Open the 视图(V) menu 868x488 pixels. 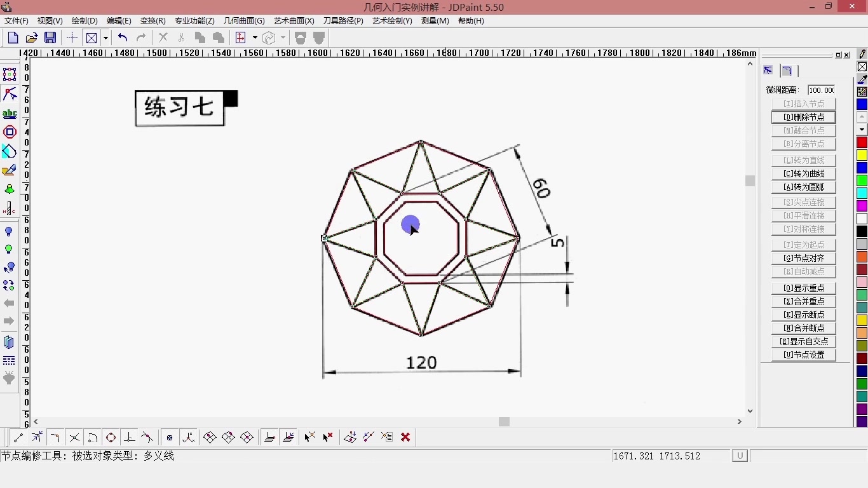[x=50, y=21]
